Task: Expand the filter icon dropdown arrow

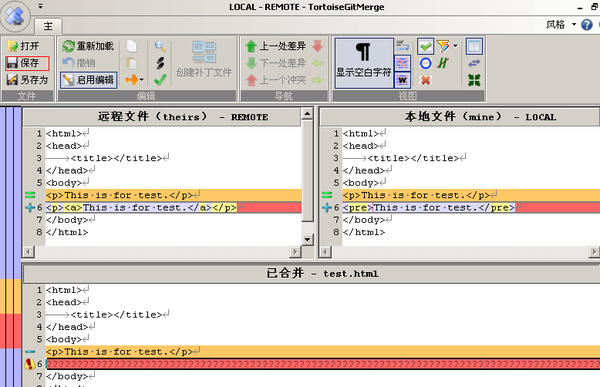Action: [455, 46]
